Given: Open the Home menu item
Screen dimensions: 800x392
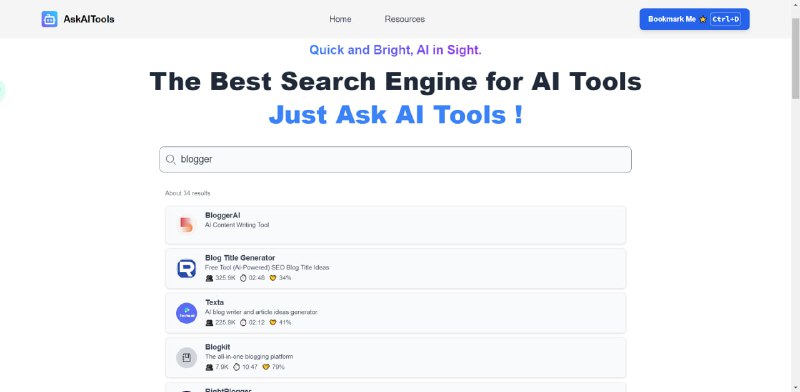Looking at the screenshot, I should coord(340,19).
